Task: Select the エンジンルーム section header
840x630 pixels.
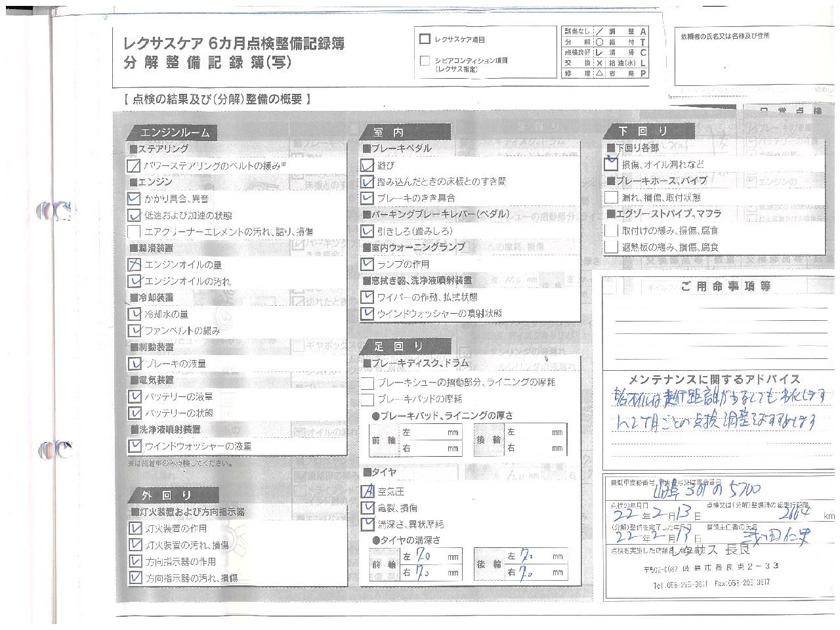Action: (x=173, y=132)
